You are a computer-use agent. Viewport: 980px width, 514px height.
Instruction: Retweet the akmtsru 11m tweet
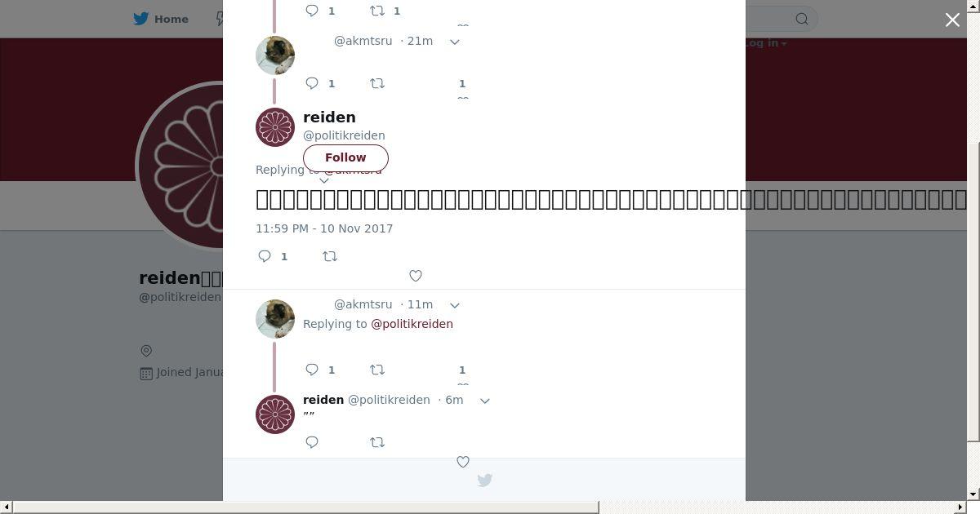377,370
